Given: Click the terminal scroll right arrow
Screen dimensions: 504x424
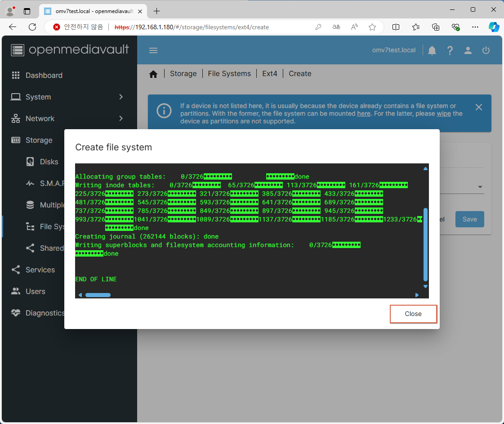Looking at the screenshot, I should coord(417,295).
